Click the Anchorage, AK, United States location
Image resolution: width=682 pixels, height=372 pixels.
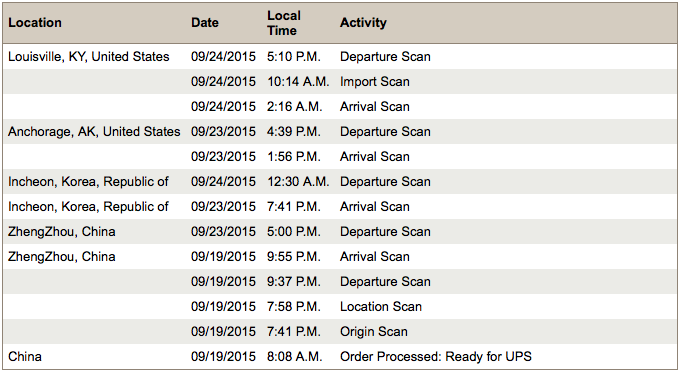coord(94,131)
